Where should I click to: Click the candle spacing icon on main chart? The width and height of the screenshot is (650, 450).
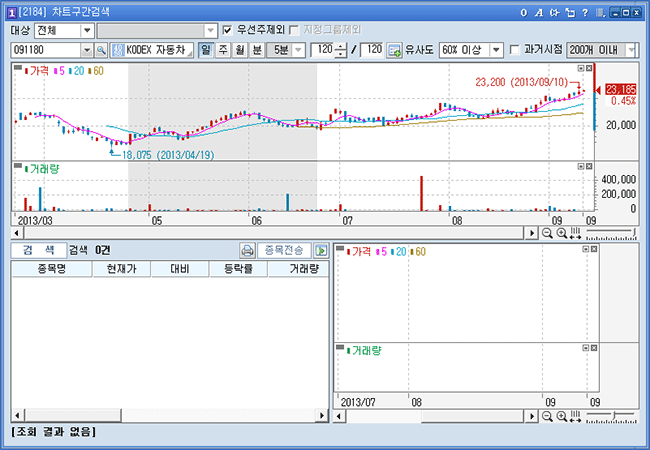coord(576,233)
